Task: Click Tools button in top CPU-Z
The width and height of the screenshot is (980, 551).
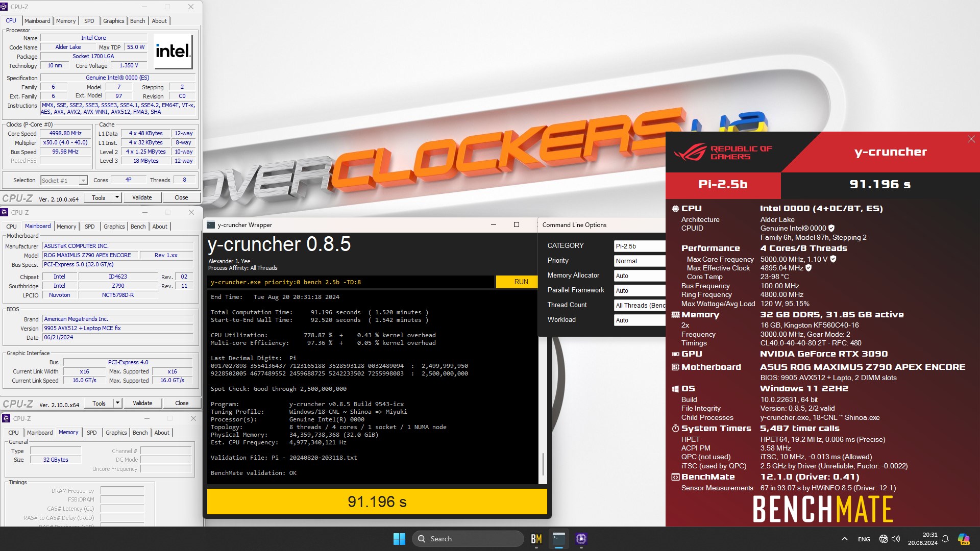Action: coord(99,197)
